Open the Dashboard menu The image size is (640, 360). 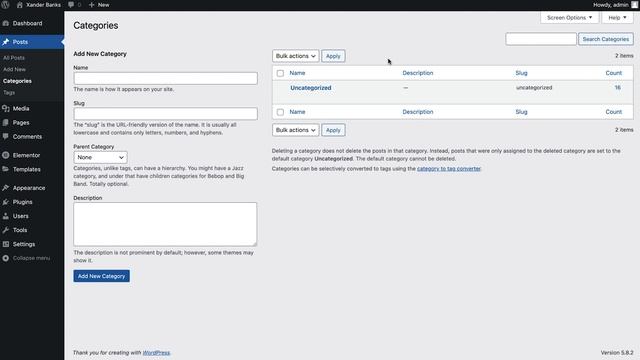tap(27, 23)
